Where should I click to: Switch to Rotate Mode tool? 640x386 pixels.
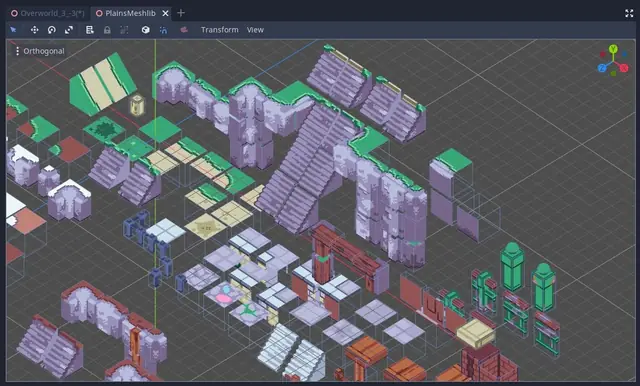pos(52,30)
